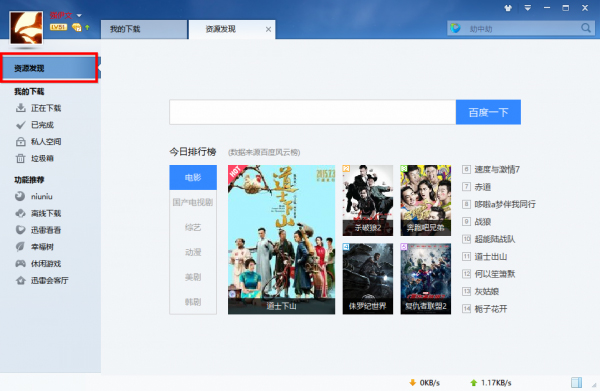The image size is (600, 391).
Task: Click the niuniu round icon
Action: pos(20,196)
